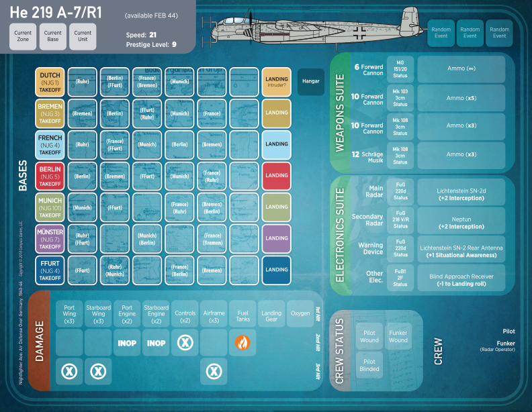Image resolution: width=532 pixels, height=412 pixels.
Task: Open the Hangar box
Action: click(310, 82)
